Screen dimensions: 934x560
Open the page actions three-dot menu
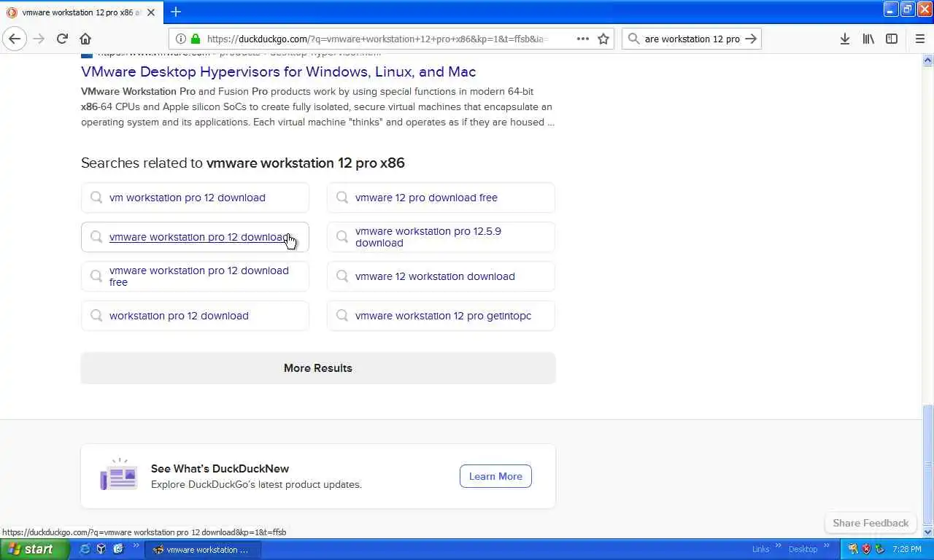pos(583,39)
